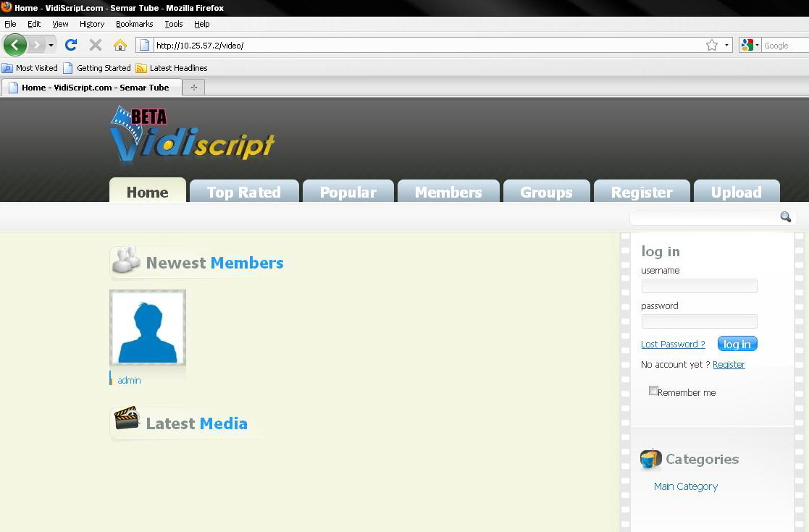Screen dimensions: 809x532
Task: Click the Latest Media heading
Action: click(x=196, y=423)
